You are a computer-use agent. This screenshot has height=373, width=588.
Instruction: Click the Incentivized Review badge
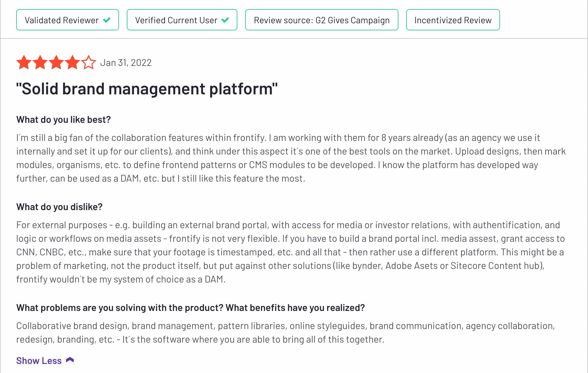pos(453,20)
